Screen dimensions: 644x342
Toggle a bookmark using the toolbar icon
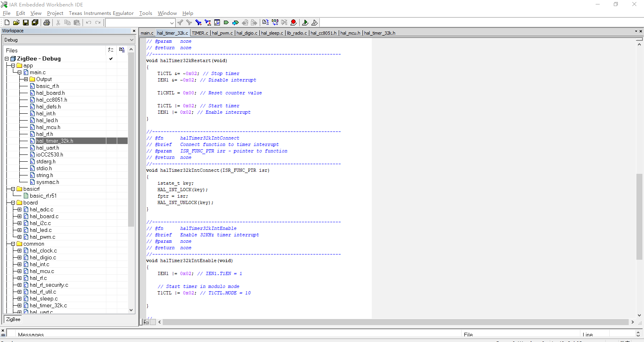(x=226, y=23)
